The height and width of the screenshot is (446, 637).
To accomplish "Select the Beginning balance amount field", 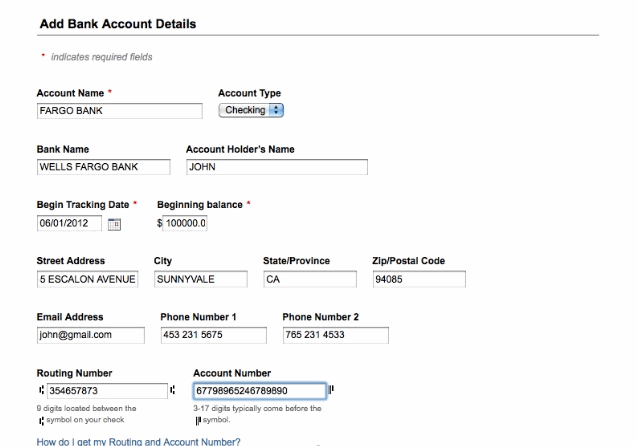I will 185,223.
